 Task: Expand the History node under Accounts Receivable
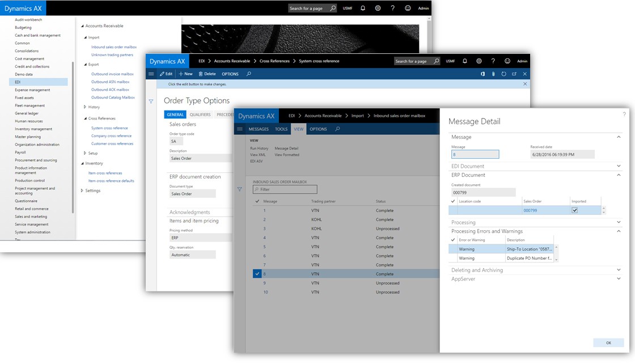85,107
